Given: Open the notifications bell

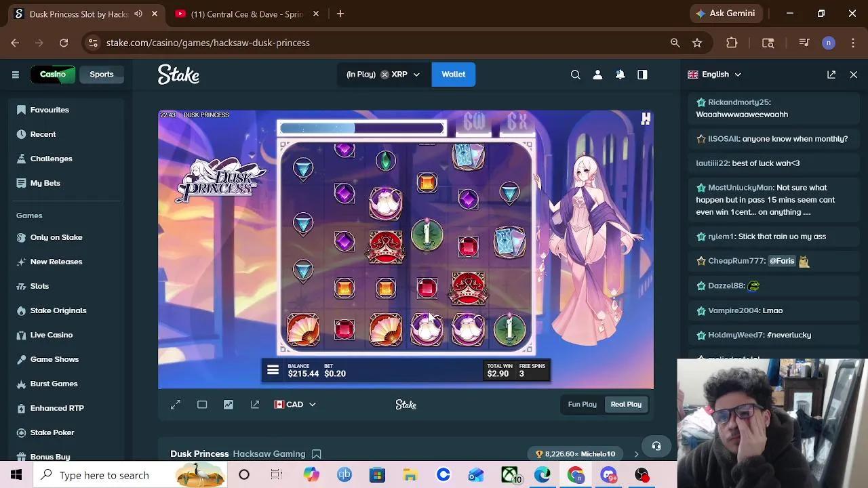Looking at the screenshot, I should click(x=620, y=75).
